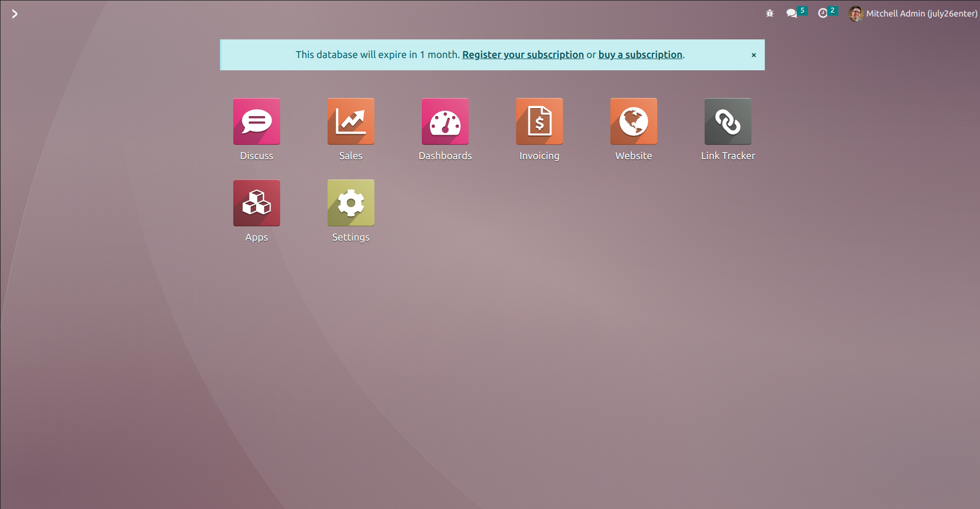The height and width of the screenshot is (509, 980).
Task: Open the Apps module manager
Action: click(257, 203)
